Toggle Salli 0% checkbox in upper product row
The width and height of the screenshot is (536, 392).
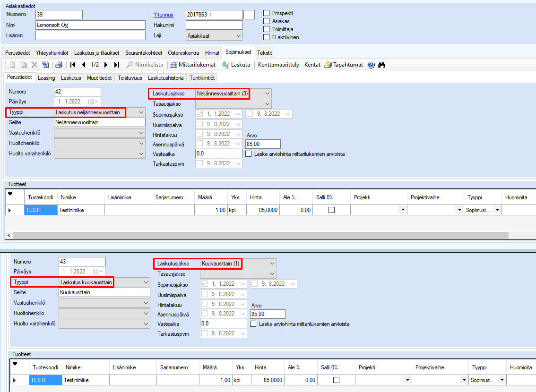coord(332,210)
